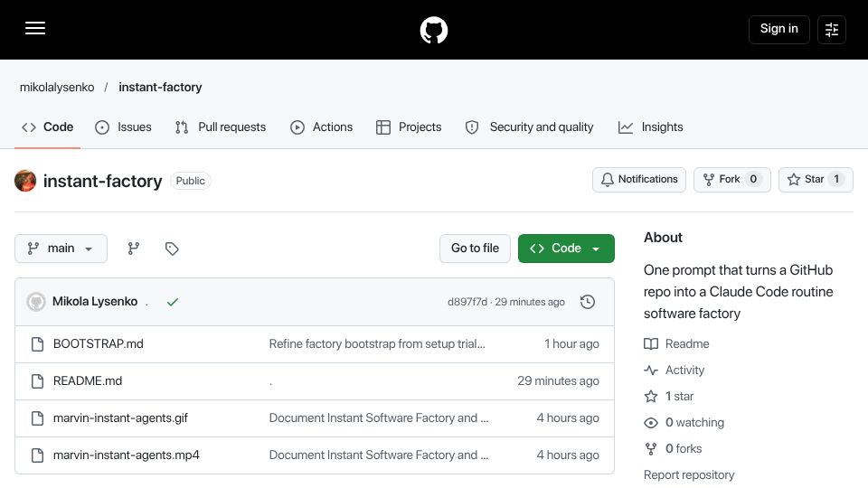Click the BOOTSTRAP.md file icon
The width and height of the screenshot is (868, 488).
pos(37,344)
